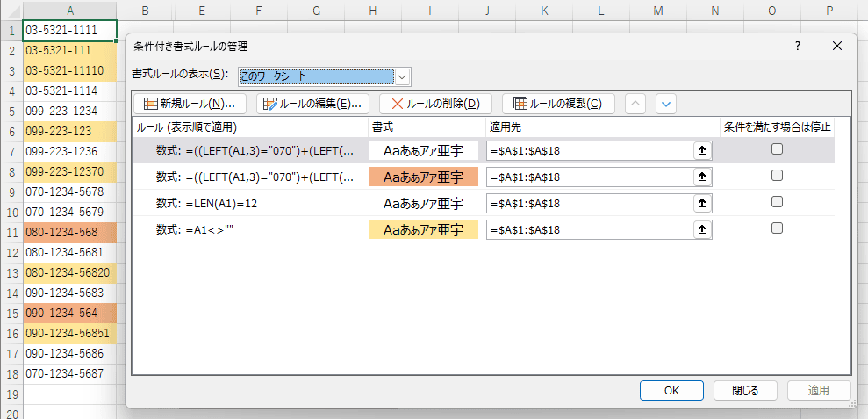Check stop-if-true box for the A1<>"" rule

point(777,228)
